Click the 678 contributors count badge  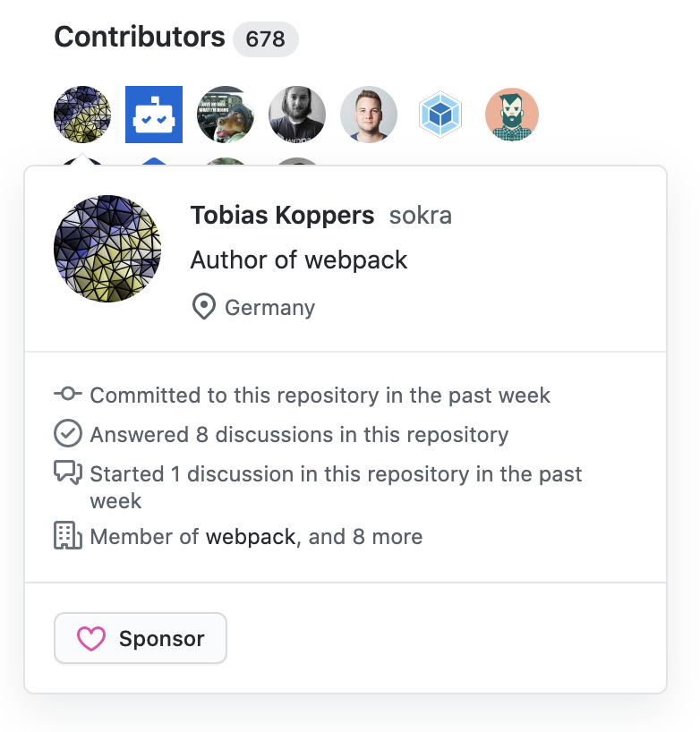pyautogui.click(x=265, y=39)
